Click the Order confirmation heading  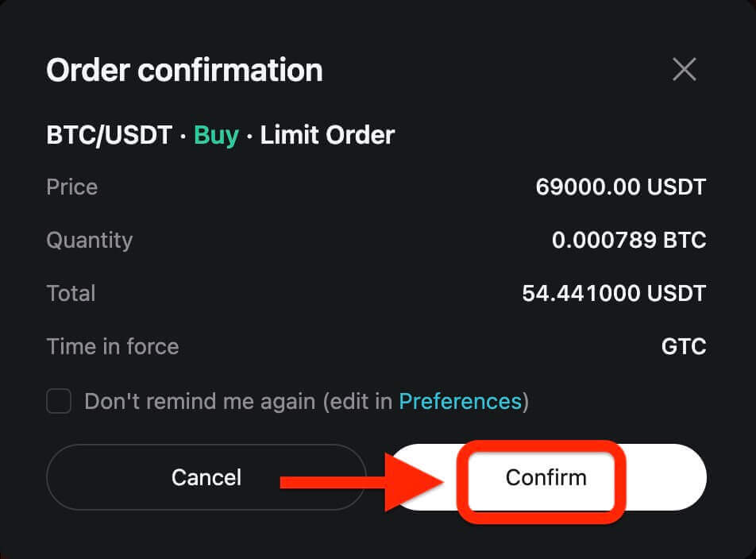tap(184, 71)
